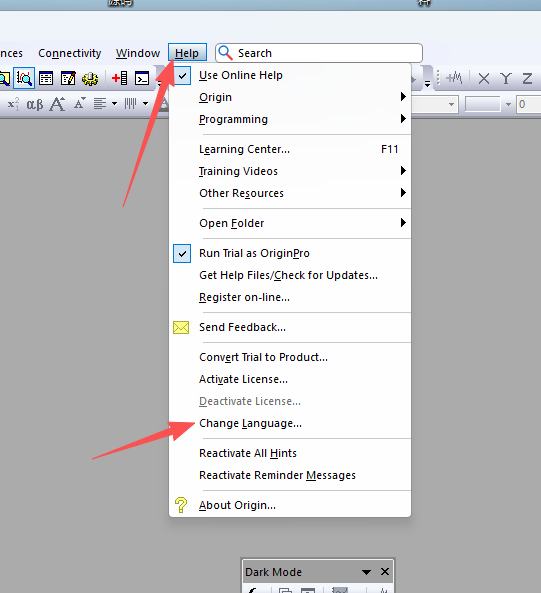The image size is (541, 593).
Task: Select Activate License menu item
Action: coord(290,379)
